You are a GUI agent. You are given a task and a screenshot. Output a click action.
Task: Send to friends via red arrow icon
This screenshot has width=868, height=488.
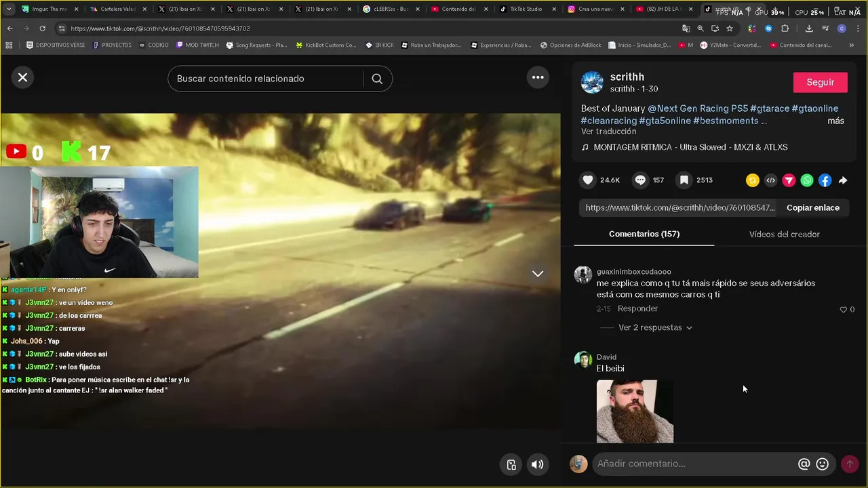pyautogui.click(x=789, y=180)
